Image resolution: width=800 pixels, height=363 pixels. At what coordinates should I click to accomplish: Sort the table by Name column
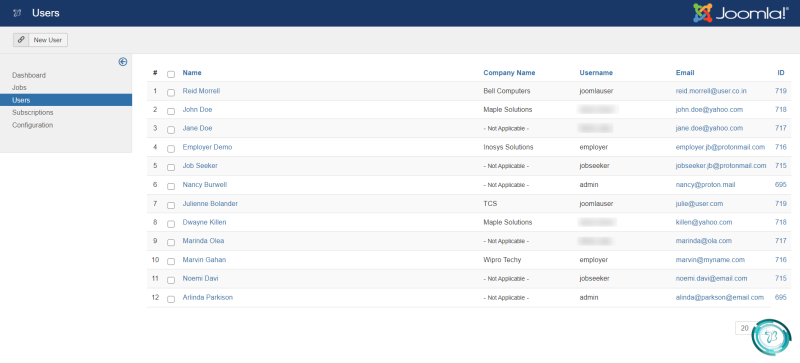point(192,73)
